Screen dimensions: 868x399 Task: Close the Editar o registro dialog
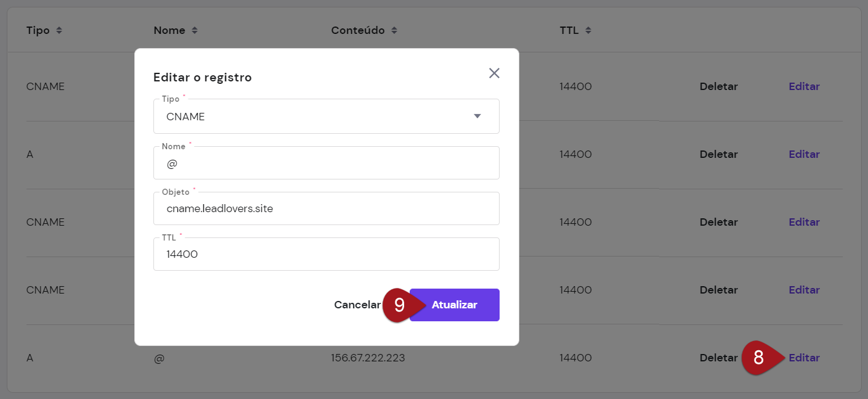tap(494, 73)
